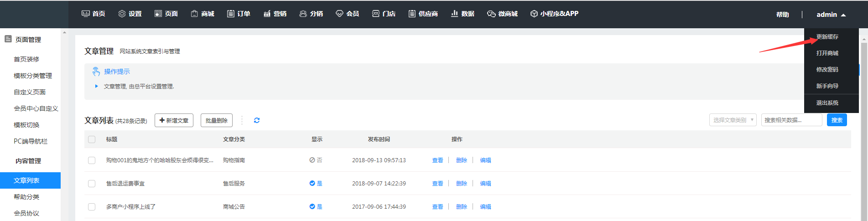Screen dimensions: 868x221
Task: Open the 数据 bar chart icon
Action: 454,14
